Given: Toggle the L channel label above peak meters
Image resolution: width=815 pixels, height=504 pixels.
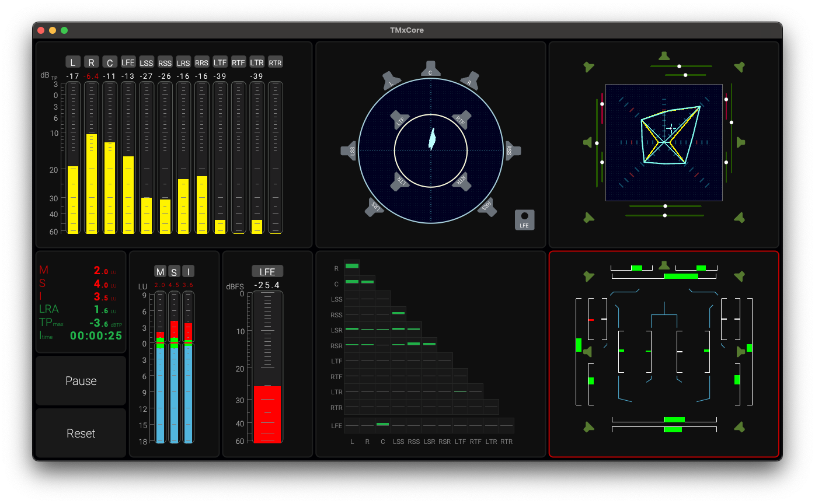Looking at the screenshot, I should [72, 62].
